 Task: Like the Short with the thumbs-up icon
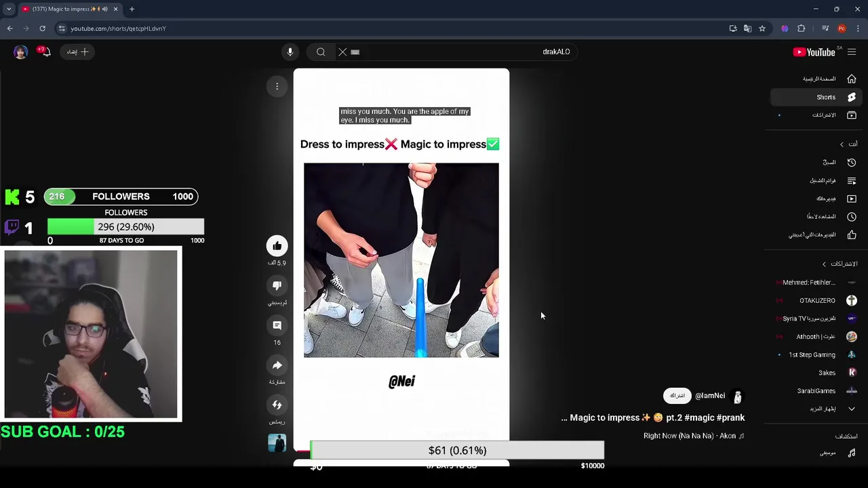click(277, 246)
